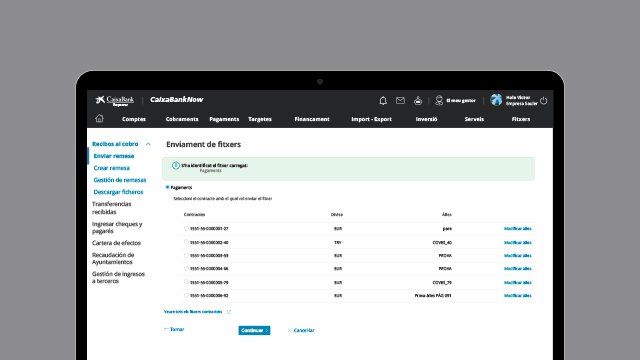Click the COVIRS_40 alias cell
The width and height of the screenshot is (640, 360).
coord(442,242)
